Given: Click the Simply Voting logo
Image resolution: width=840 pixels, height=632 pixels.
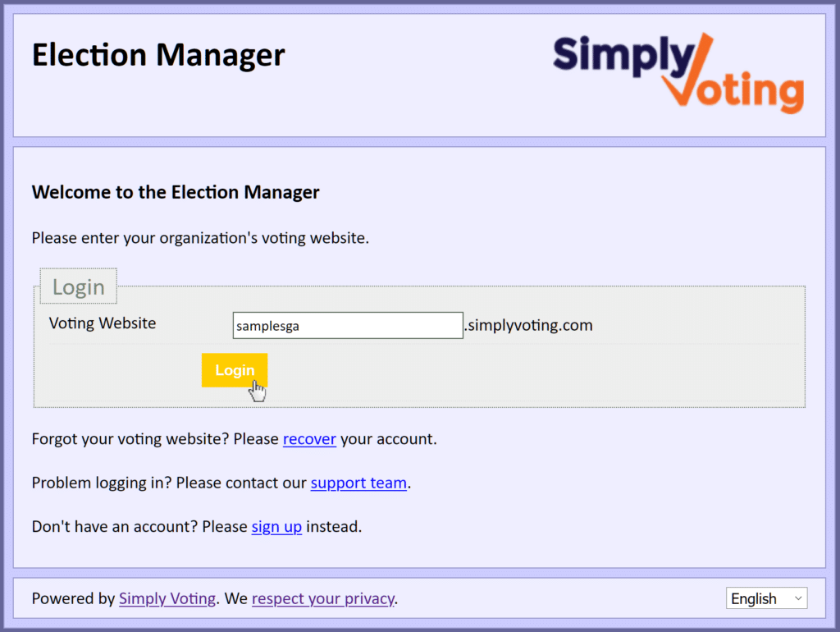Looking at the screenshot, I should [x=678, y=73].
